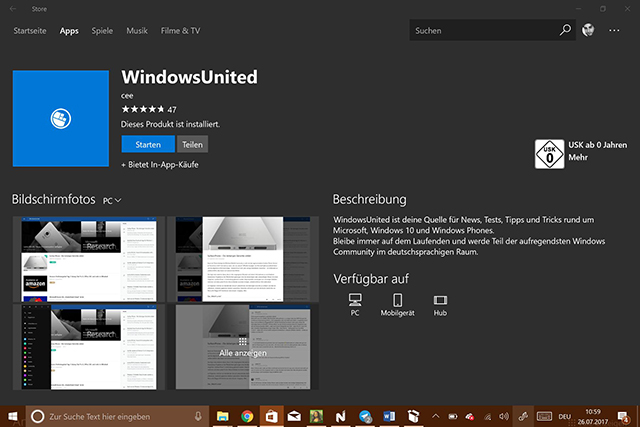640x427 pixels.
Task: Open the Filme & TV tab
Action: [x=180, y=31]
